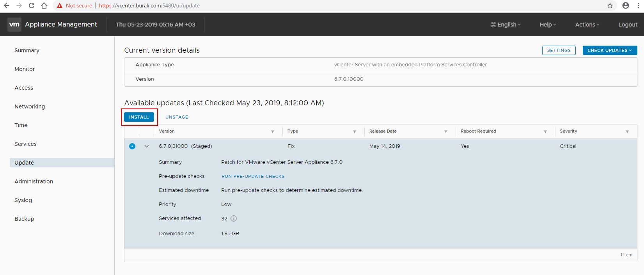Select the 6.7.0.31000 update radio button
Screen dimensions: 644x275
[132, 146]
